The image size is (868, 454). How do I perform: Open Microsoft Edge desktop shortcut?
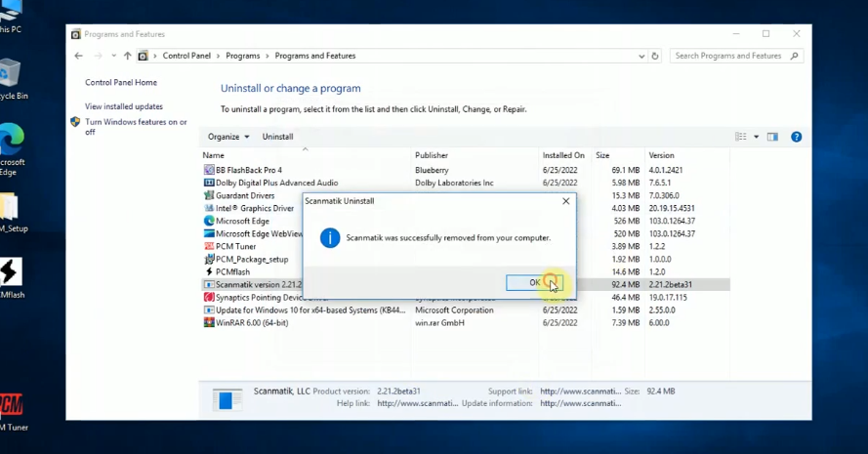11,149
